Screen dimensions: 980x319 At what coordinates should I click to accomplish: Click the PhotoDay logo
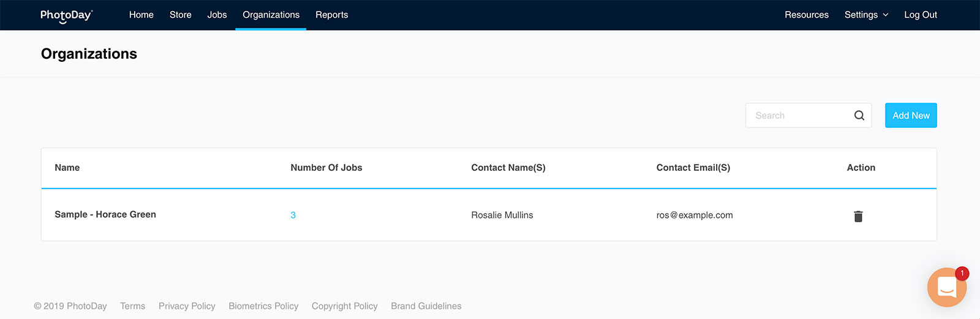(66, 15)
